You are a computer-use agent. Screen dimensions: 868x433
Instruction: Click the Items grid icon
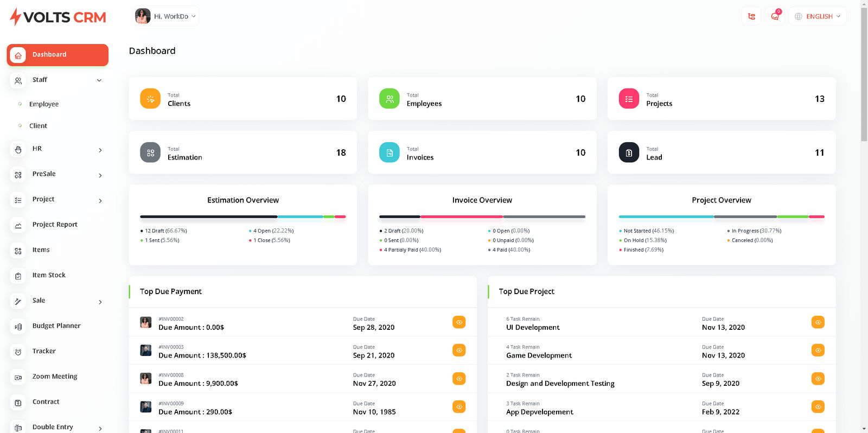coord(18,251)
